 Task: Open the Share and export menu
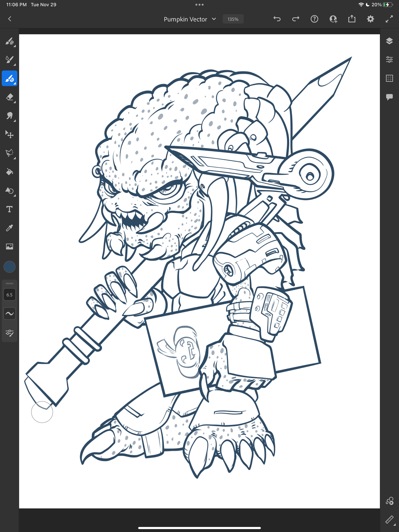352,19
